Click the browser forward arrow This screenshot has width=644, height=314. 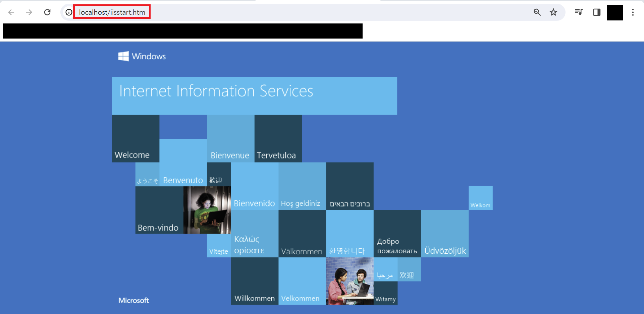point(29,12)
